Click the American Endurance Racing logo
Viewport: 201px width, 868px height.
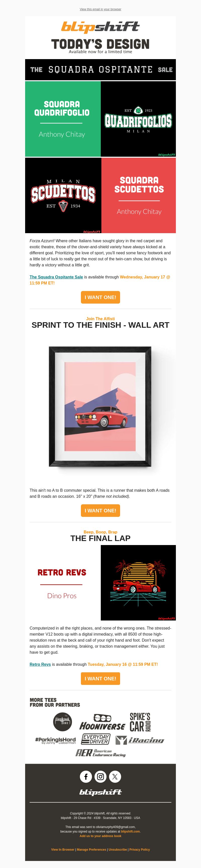pyautogui.click(x=100, y=753)
